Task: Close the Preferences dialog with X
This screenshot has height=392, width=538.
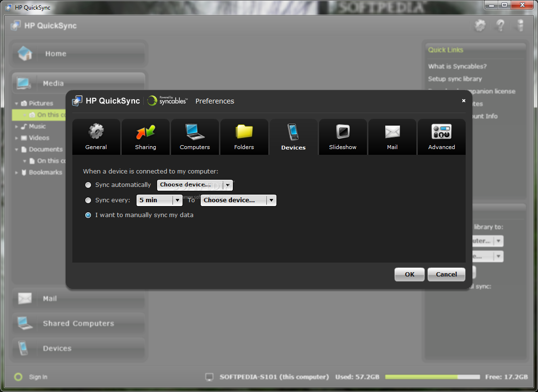Action: click(464, 101)
